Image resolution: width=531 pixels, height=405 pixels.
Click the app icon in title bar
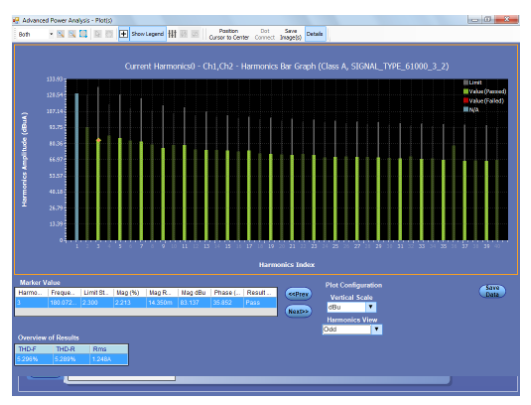[16, 20]
